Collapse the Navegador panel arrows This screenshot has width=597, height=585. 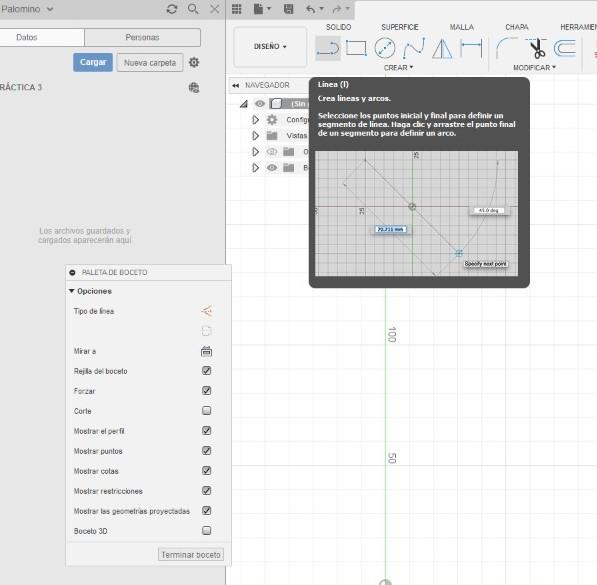[236, 85]
